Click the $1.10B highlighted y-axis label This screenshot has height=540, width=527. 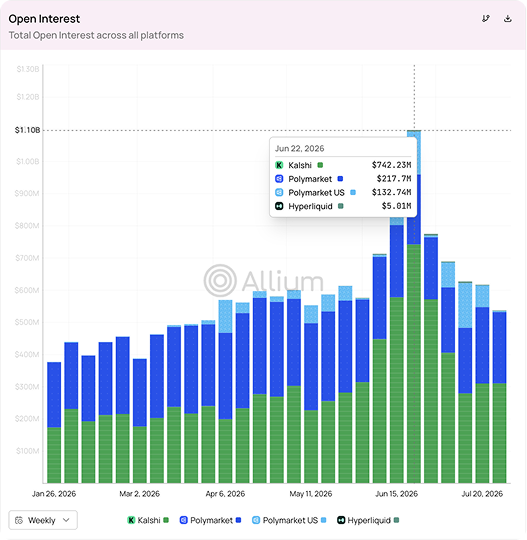click(27, 130)
